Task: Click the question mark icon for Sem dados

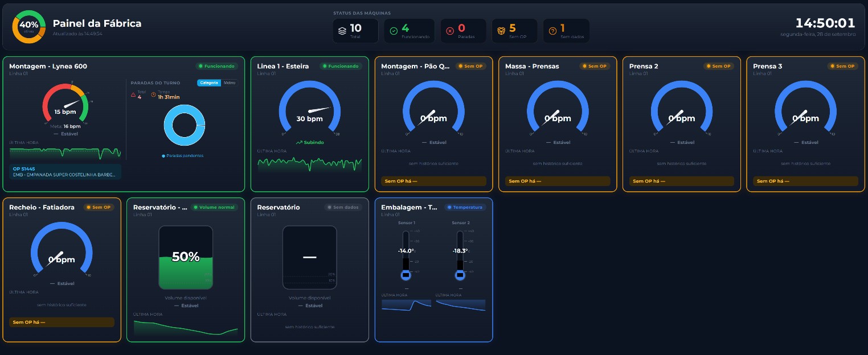Action: 552,31
